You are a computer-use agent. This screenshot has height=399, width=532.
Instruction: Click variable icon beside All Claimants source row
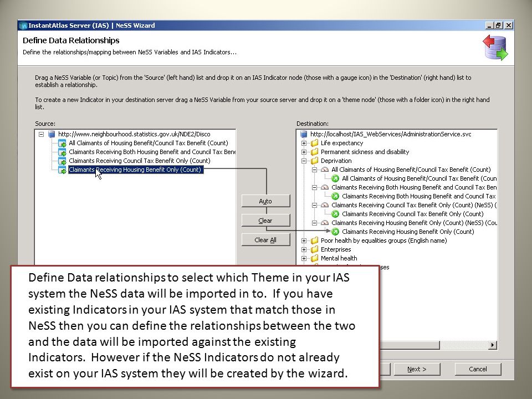click(x=62, y=143)
